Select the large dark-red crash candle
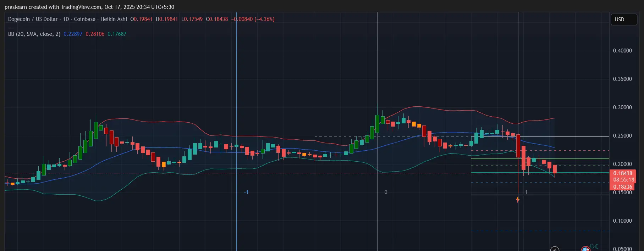This screenshot has width=644, height=251. tap(518, 146)
